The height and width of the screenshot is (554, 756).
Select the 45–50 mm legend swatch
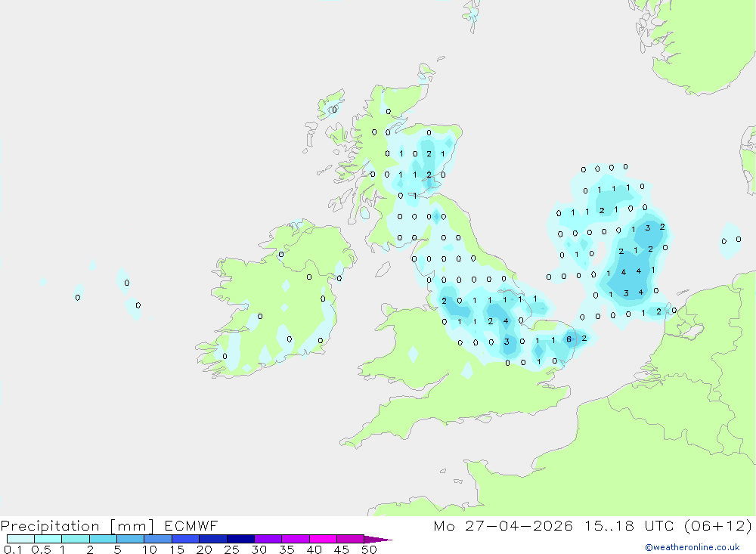point(350,539)
